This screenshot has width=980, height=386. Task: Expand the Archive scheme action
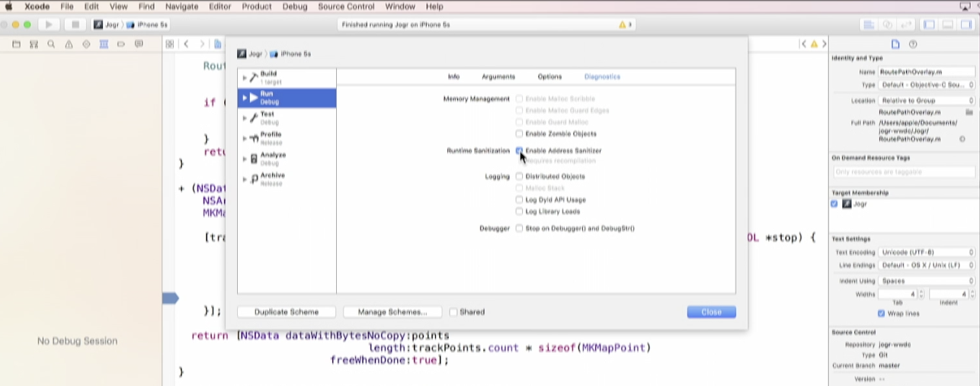pyautogui.click(x=245, y=179)
